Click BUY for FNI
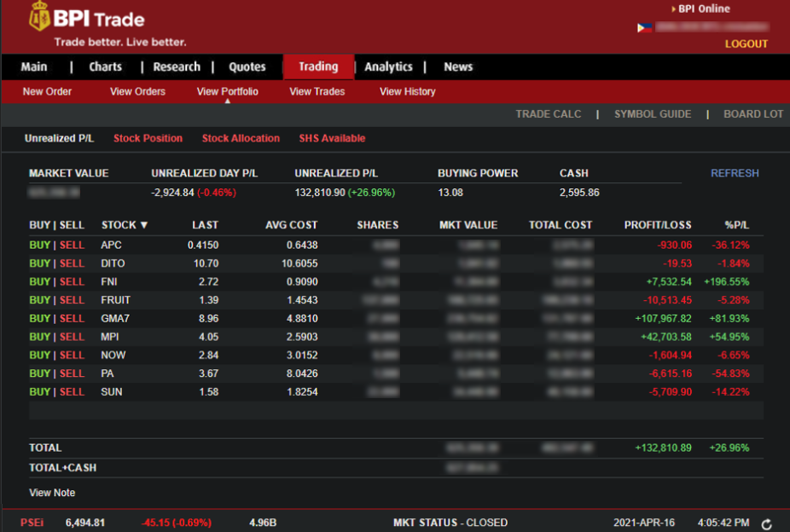This screenshot has height=532, width=790. 40,282
